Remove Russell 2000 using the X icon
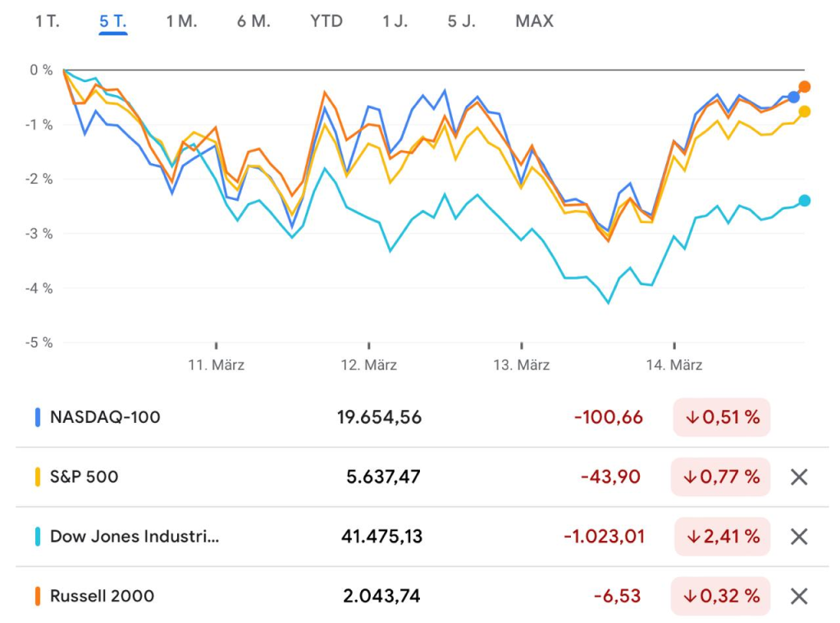This screenshot has height=623, width=840. click(799, 596)
